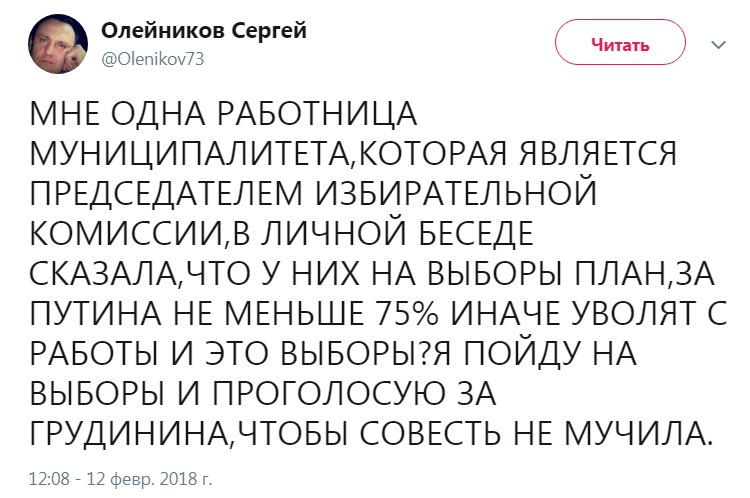
Task: Open the tweet timestamp 12:08 - 12 февр. 2018
Action: pyautogui.click(x=121, y=478)
